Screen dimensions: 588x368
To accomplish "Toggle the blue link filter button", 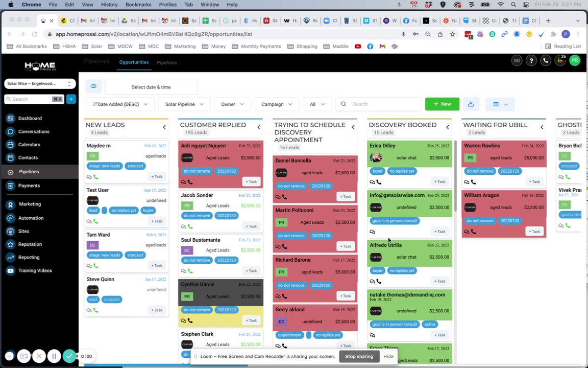I will click(93, 87).
